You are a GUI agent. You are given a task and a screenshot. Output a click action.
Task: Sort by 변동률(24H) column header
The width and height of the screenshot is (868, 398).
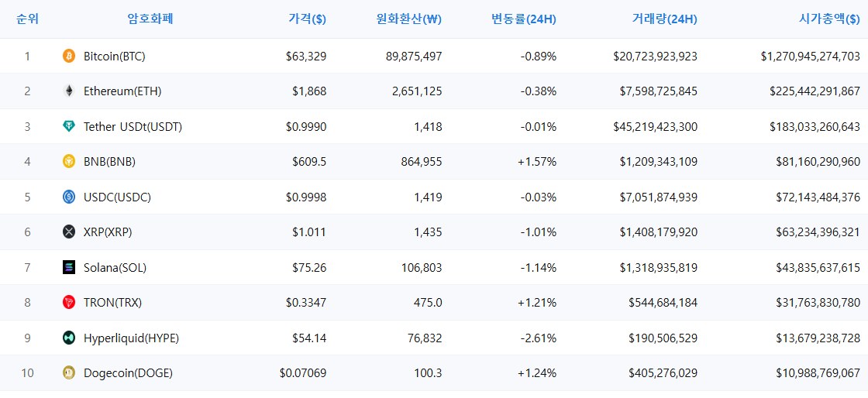click(524, 19)
